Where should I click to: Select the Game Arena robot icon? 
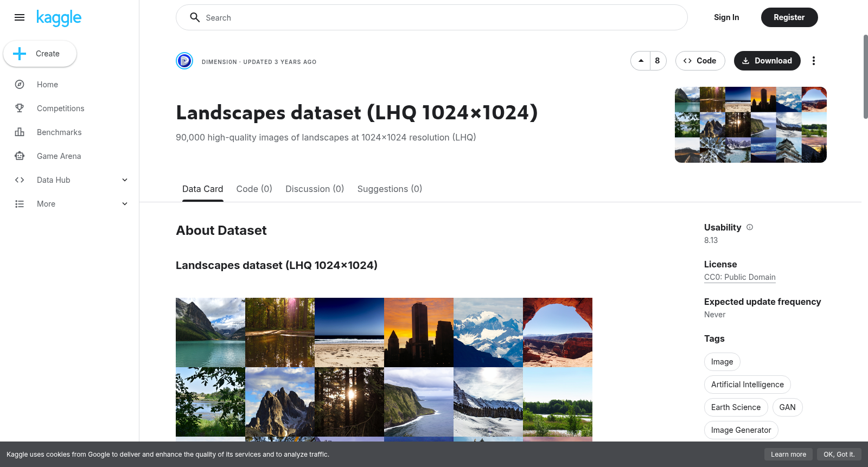(x=20, y=156)
